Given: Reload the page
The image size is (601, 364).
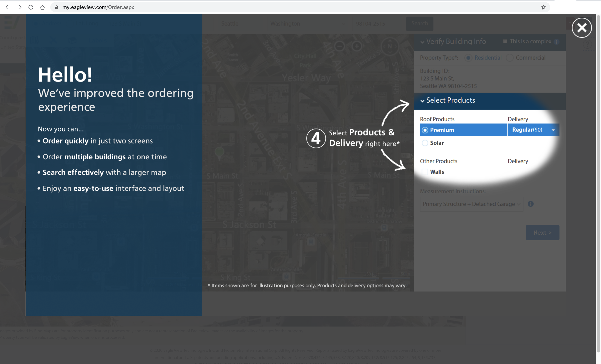Looking at the screenshot, I should (31, 7).
